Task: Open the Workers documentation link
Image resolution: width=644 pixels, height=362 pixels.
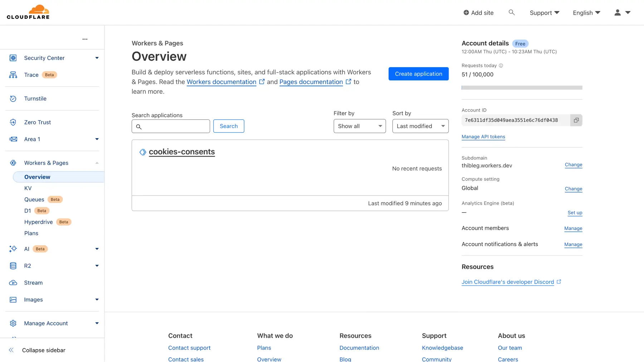Action: pyautogui.click(x=221, y=82)
